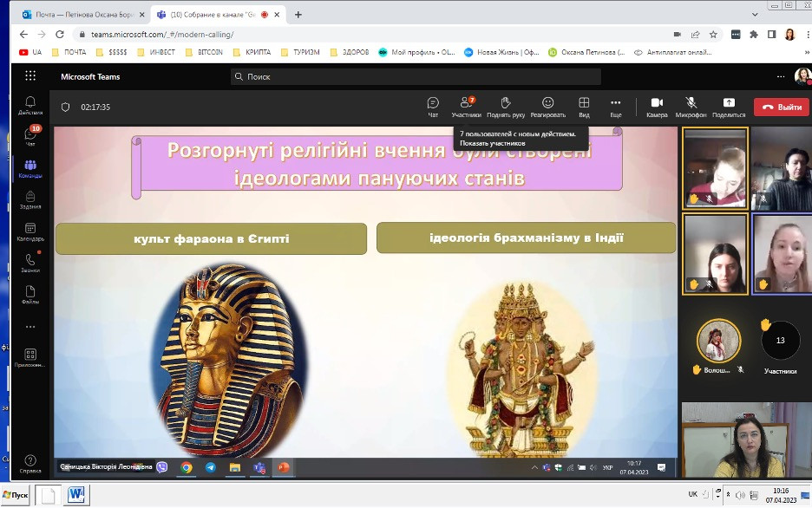812x508 pixels.
Task: Open the Teams app launcher grid
Action: point(30,76)
